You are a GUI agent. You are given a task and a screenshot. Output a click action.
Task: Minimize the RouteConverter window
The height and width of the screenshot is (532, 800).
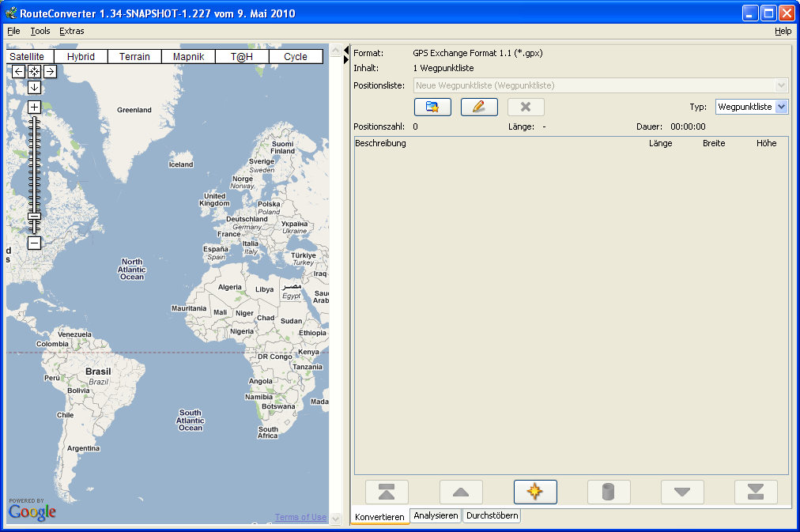coord(749,13)
